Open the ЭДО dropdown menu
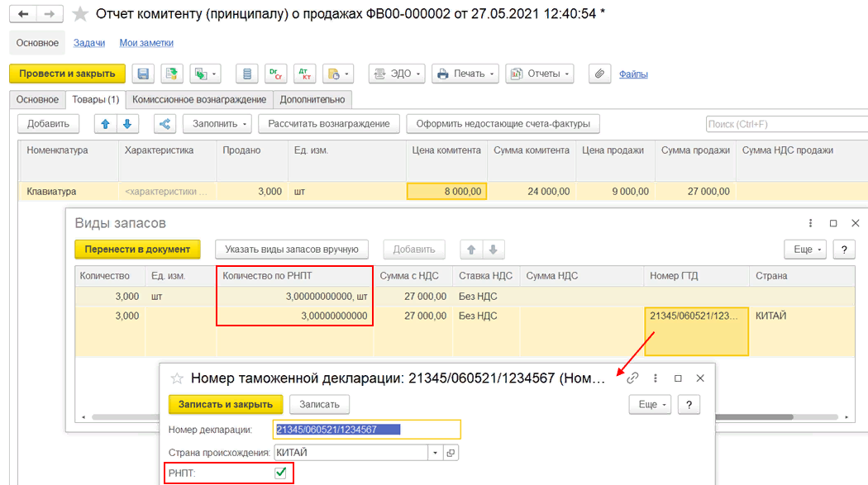Screen dimensions: 868x485 coord(397,74)
